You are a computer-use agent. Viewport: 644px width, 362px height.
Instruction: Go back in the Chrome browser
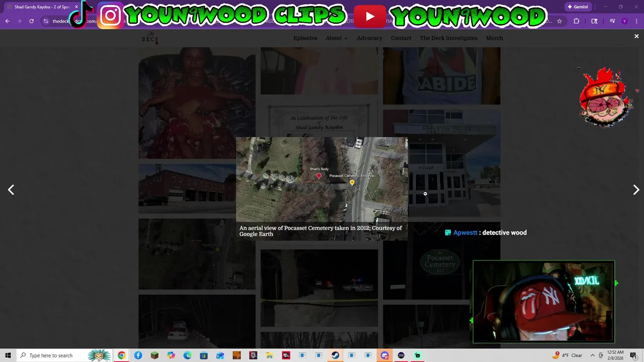(7, 21)
